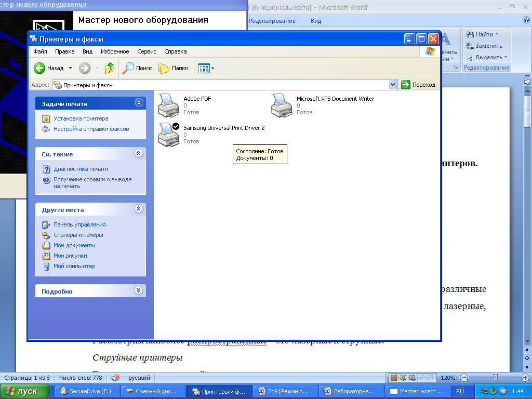Collapse the См. также panel
Screen dimensions: 532x399
coord(138,153)
